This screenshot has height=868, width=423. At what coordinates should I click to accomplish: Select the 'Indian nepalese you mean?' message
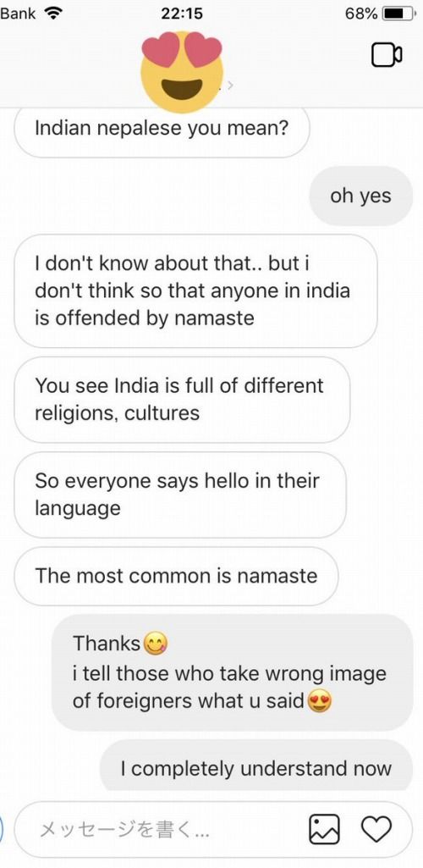click(162, 130)
